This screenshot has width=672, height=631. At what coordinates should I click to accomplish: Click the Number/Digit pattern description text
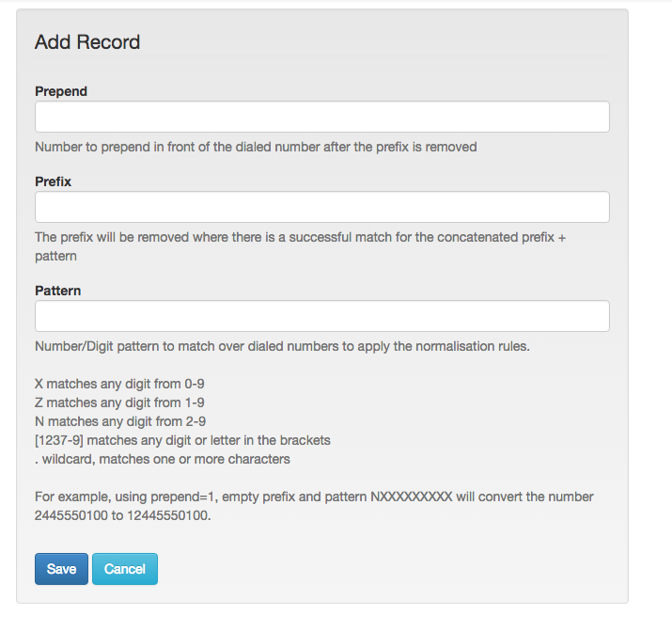[283, 346]
